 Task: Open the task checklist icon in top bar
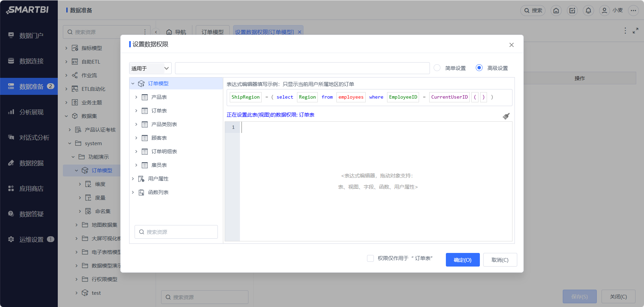point(572,11)
